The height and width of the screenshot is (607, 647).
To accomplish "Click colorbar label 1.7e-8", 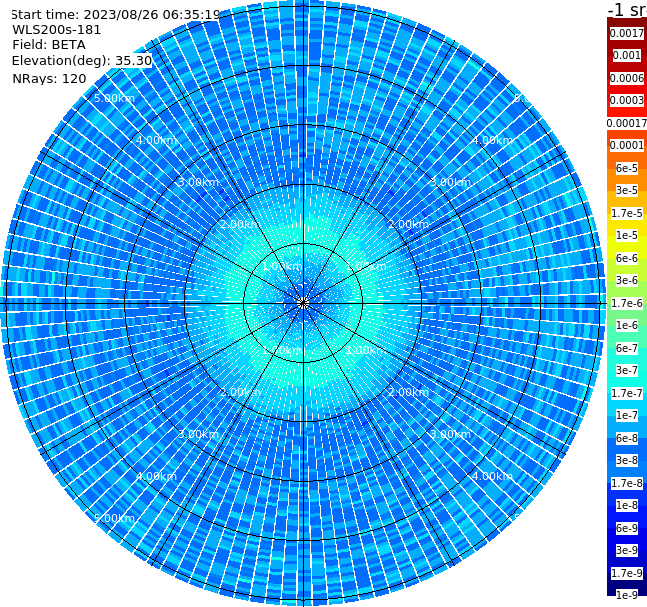I will tap(627, 483).
